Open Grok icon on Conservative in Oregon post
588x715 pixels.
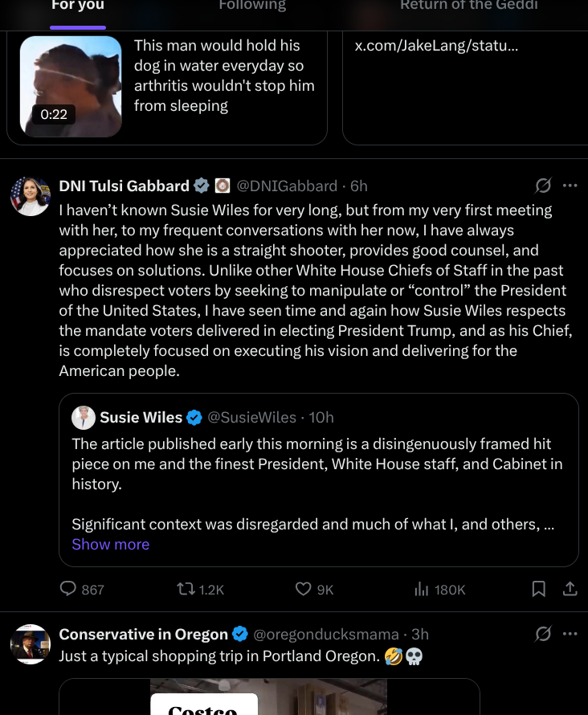tap(544, 634)
